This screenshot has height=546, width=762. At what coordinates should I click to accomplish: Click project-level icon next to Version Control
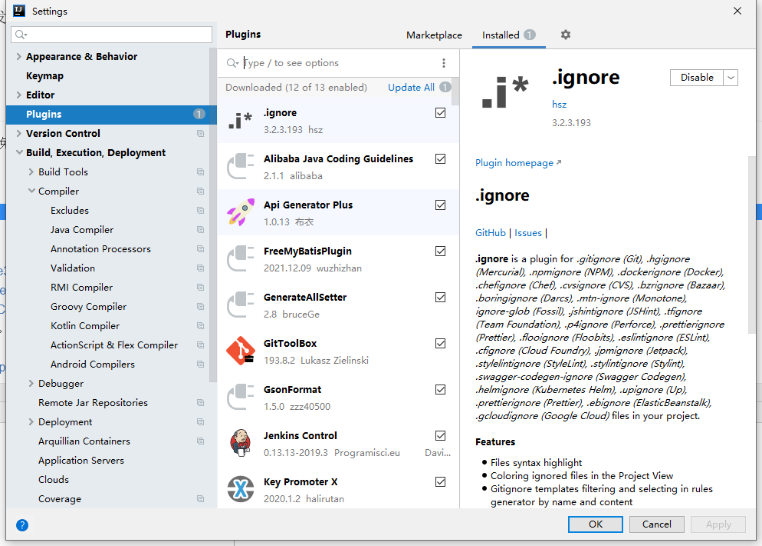tap(200, 134)
